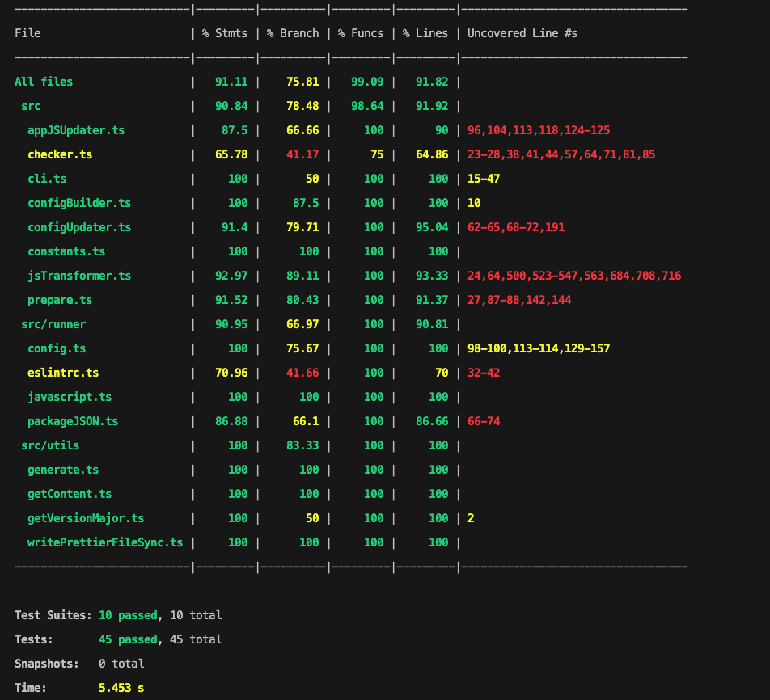Click getContent.ts file name
This screenshot has width=770, height=700.
[x=70, y=495]
